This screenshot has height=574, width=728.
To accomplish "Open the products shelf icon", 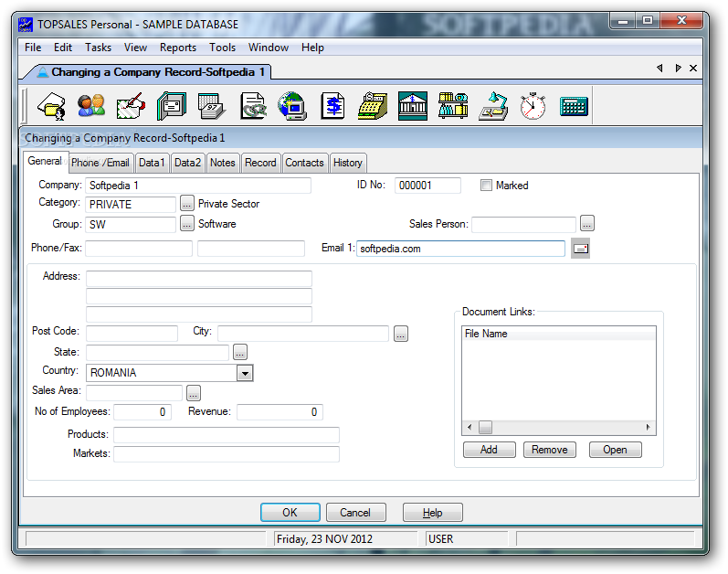I will (x=453, y=106).
